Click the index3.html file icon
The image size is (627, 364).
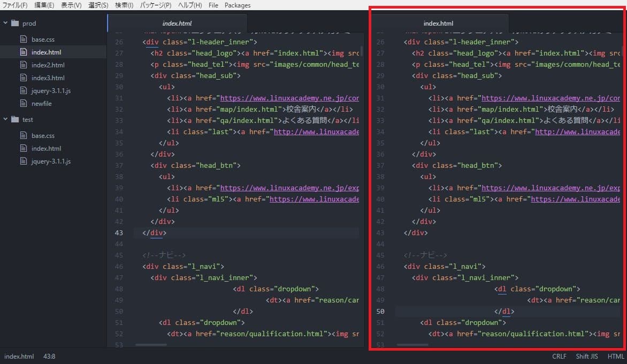(x=23, y=78)
